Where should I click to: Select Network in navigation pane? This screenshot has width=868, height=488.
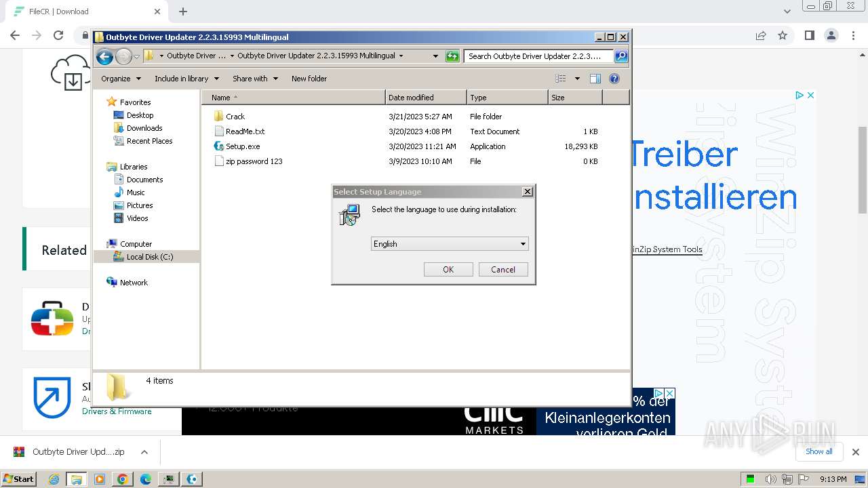coord(134,283)
